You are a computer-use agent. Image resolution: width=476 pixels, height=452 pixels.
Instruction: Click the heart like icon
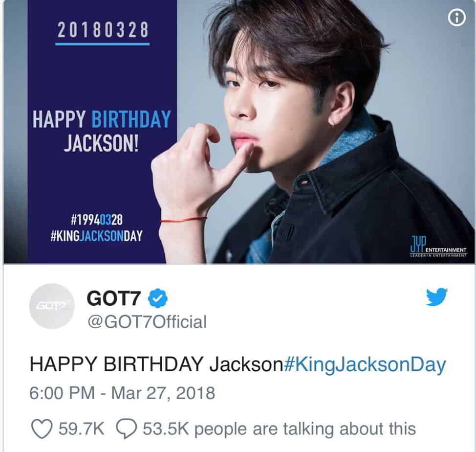click(42, 429)
